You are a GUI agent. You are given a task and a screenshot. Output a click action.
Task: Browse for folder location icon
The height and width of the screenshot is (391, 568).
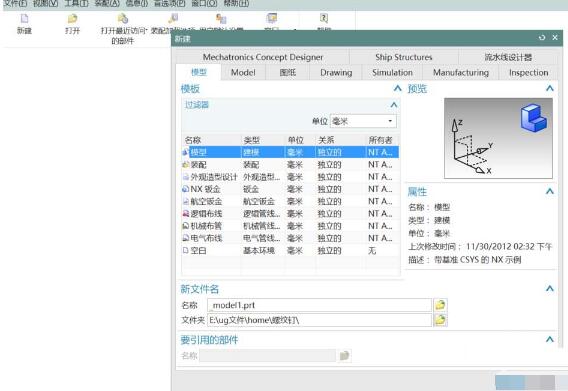[x=440, y=320]
